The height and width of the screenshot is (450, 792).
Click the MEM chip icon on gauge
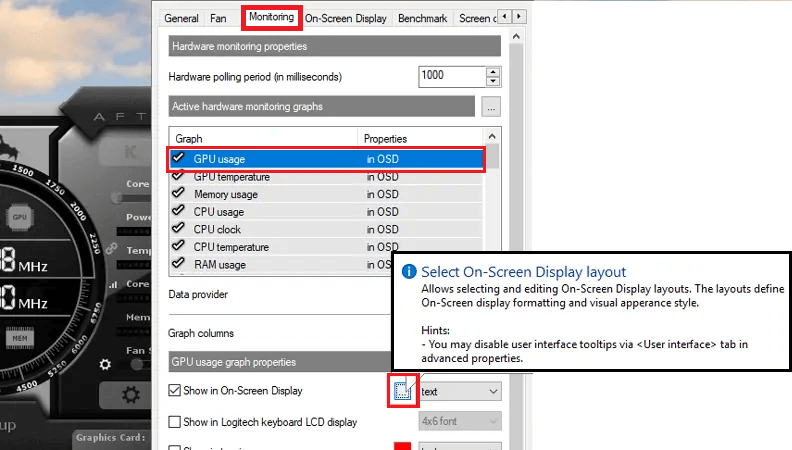point(20,338)
